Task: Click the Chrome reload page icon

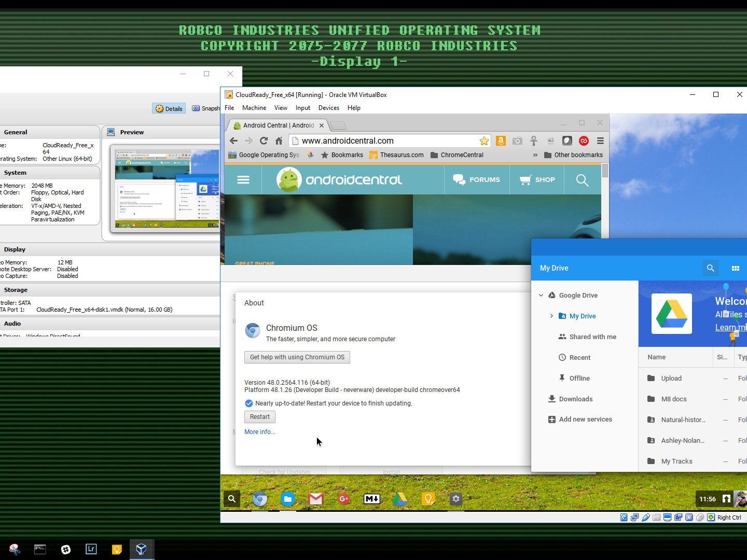Action: [x=264, y=141]
